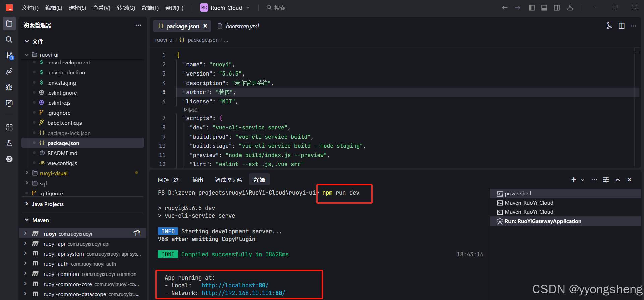Open the 192.168.10.101:80 network link
Image resolution: width=644 pixels, height=300 pixels.
[243, 293]
